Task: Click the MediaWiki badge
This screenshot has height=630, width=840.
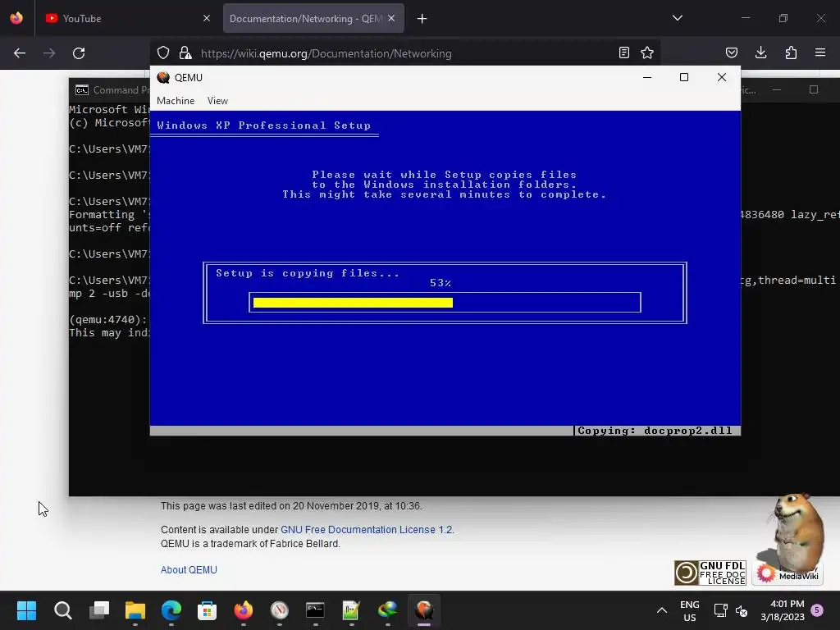Action: point(787,573)
